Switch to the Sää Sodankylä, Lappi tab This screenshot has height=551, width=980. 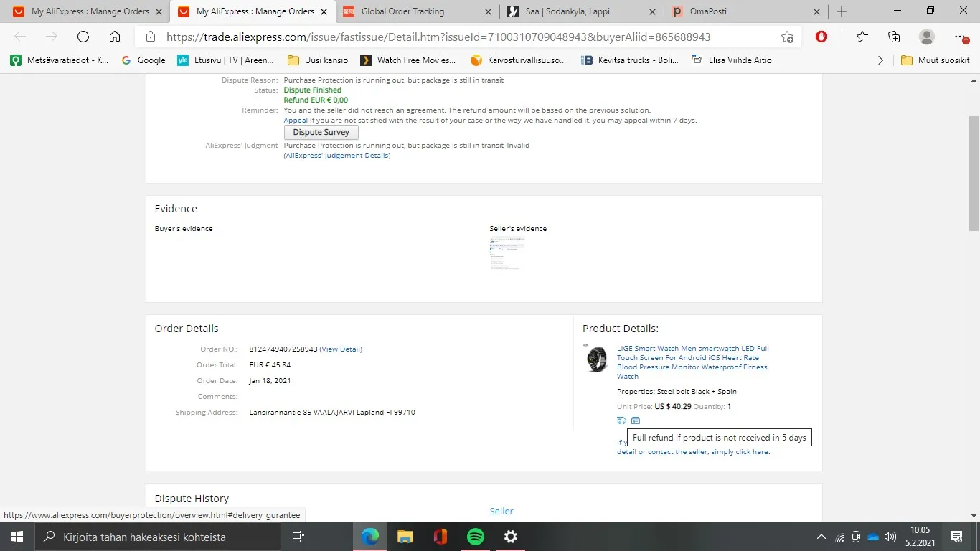click(582, 11)
